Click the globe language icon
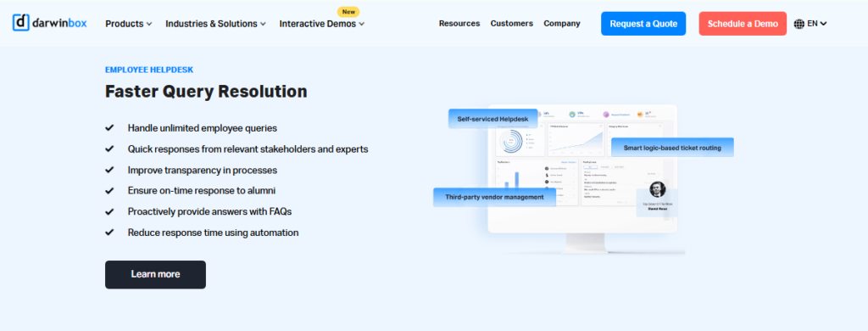 pos(798,24)
